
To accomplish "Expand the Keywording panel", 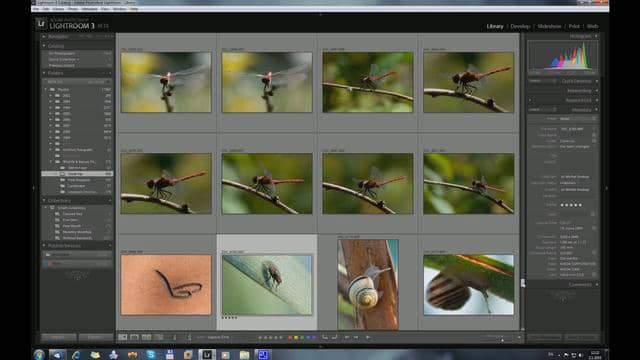I will click(x=596, y=91).
